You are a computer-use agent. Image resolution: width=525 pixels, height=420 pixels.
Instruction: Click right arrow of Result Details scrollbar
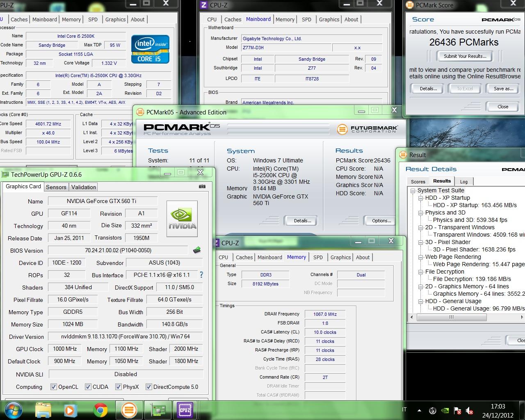[522, 317]
